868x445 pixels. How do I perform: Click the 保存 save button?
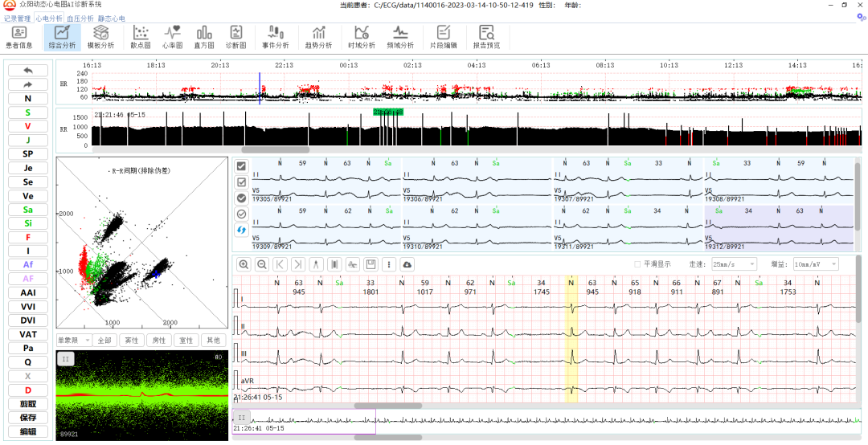pos(28,418)
